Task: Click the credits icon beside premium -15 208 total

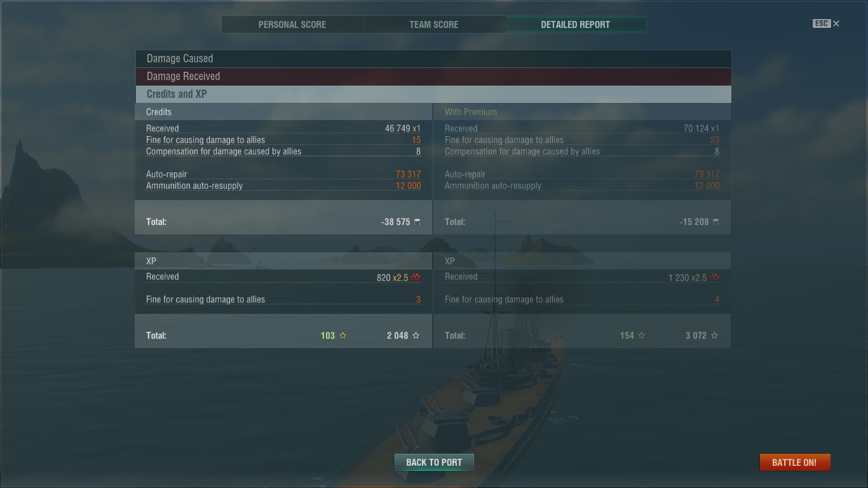Action: click(716, 222)
